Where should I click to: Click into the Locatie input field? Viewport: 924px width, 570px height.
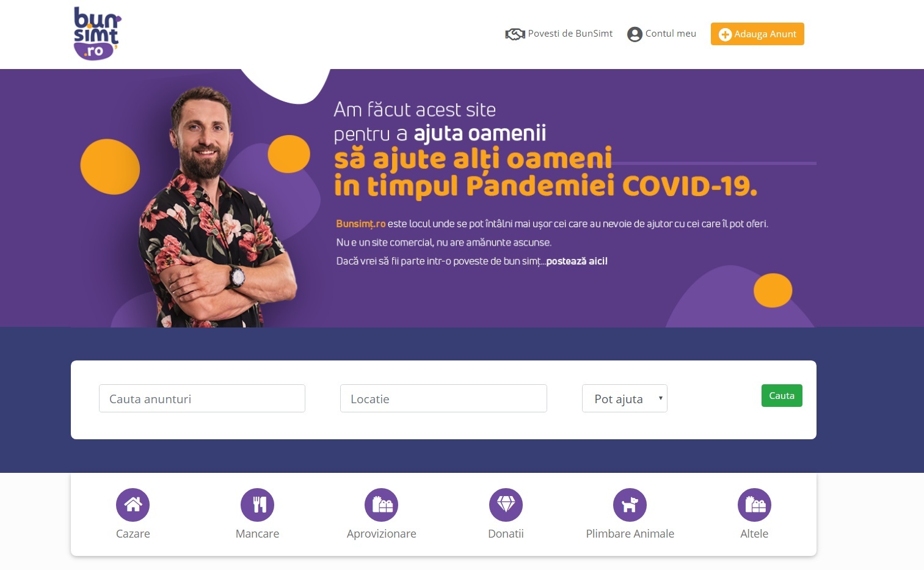point(443,398)
